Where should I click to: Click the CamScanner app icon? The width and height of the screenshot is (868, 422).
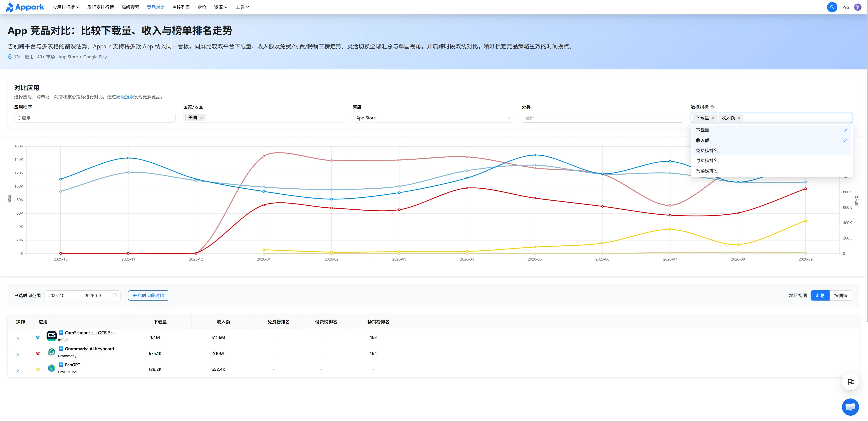[x=52, y=336]
